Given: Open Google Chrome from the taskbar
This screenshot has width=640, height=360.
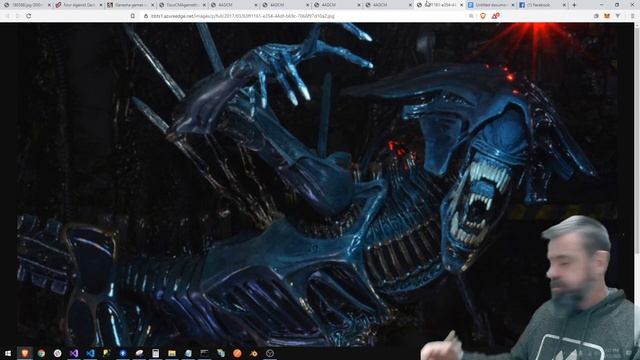Looking at the screenshot, I should (x=41, y=353).
